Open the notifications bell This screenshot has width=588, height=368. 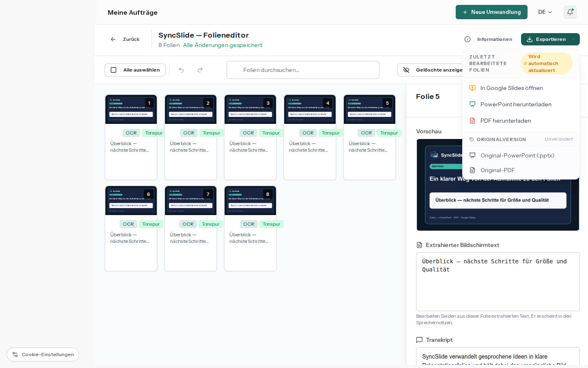pyautogui.click(x=570, y=12)
